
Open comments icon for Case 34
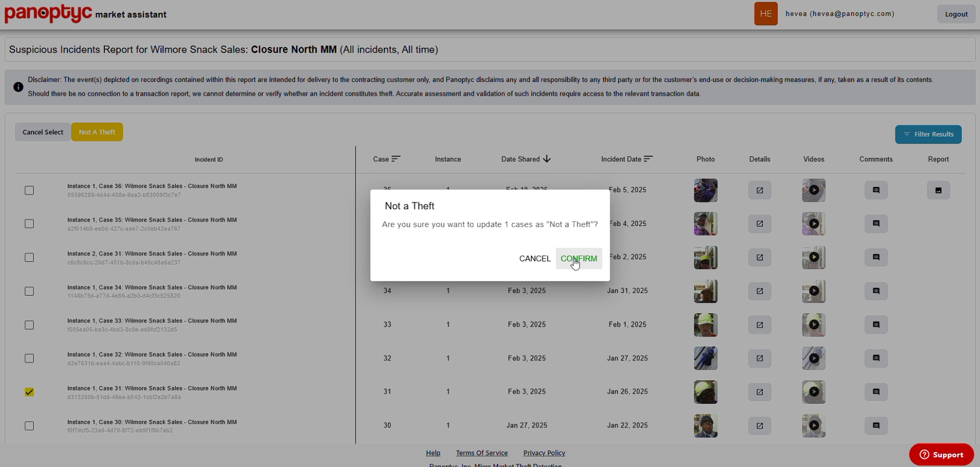876,291
